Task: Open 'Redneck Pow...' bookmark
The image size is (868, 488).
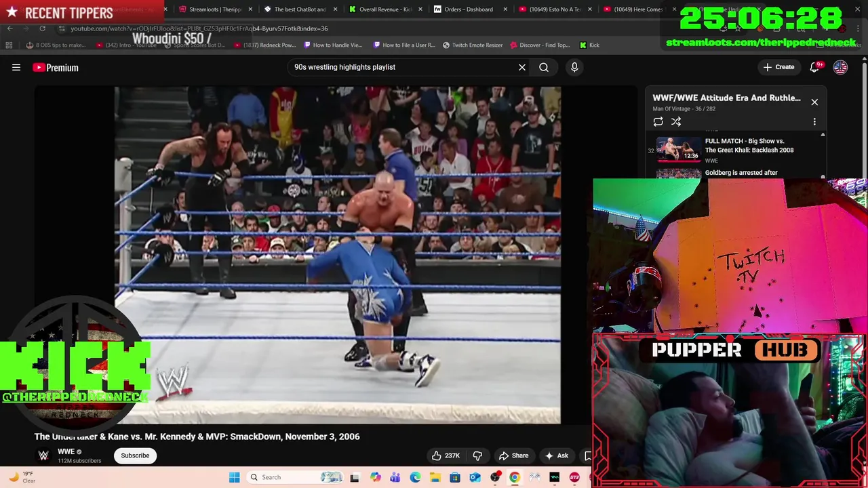Action: (264, 45)
